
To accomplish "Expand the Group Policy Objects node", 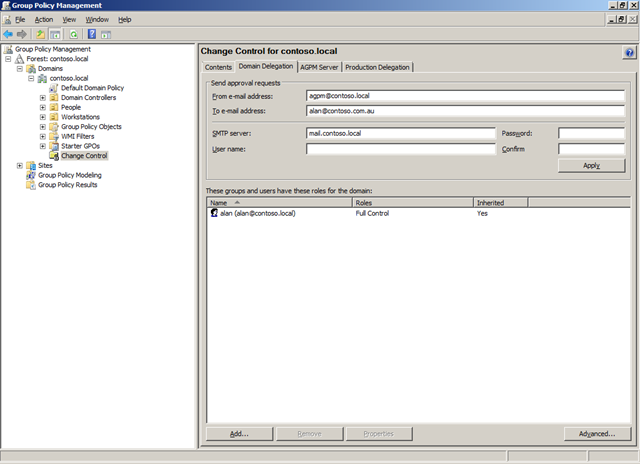I will 43,127.
